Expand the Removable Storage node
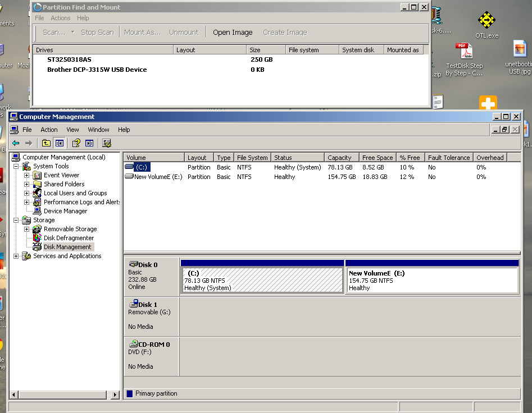The image size is (532, 413). [26, 229]
